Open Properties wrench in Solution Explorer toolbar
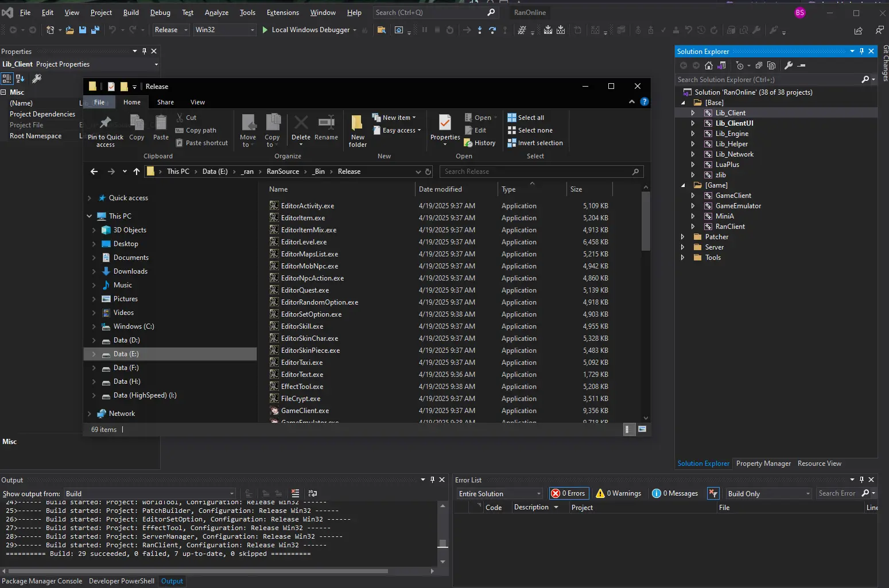 pyautogui.click(x=789, y=65)
